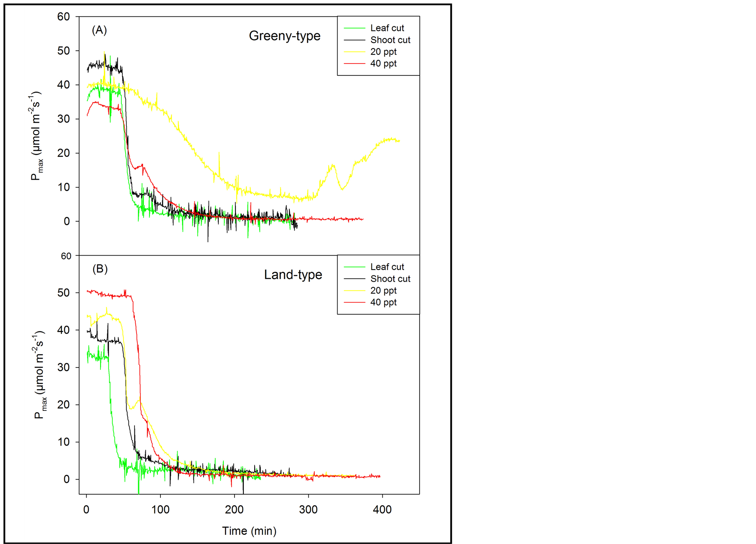
Task: Click the 'Land-type' title text
Action: [293, 275]
